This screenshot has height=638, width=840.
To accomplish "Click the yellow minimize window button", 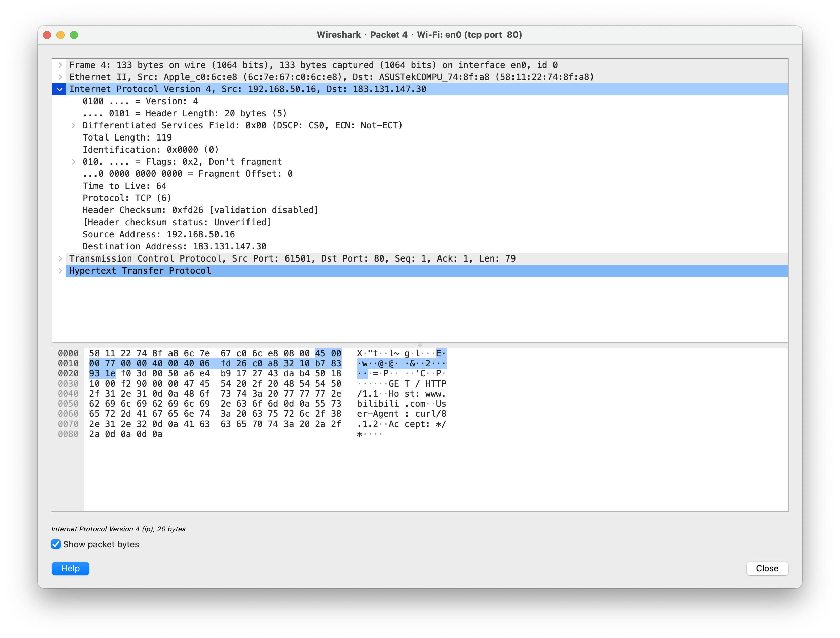I will click(61, 35).
